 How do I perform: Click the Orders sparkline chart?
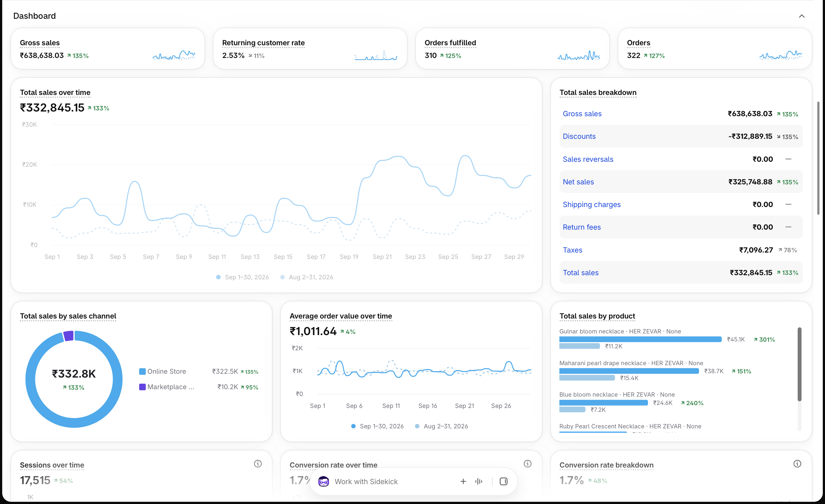pyautogui.click(x=781, y=55)
